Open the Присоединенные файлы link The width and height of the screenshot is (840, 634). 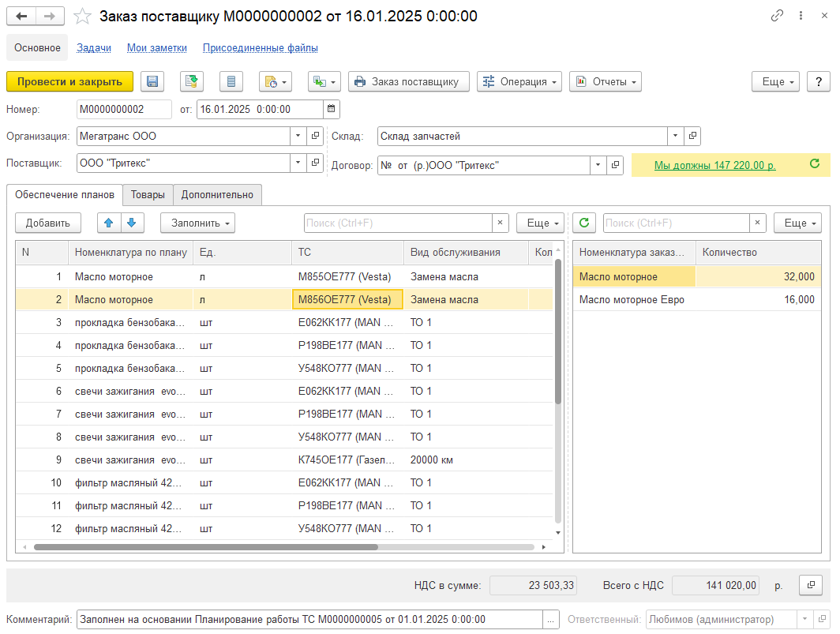(260, 47)
